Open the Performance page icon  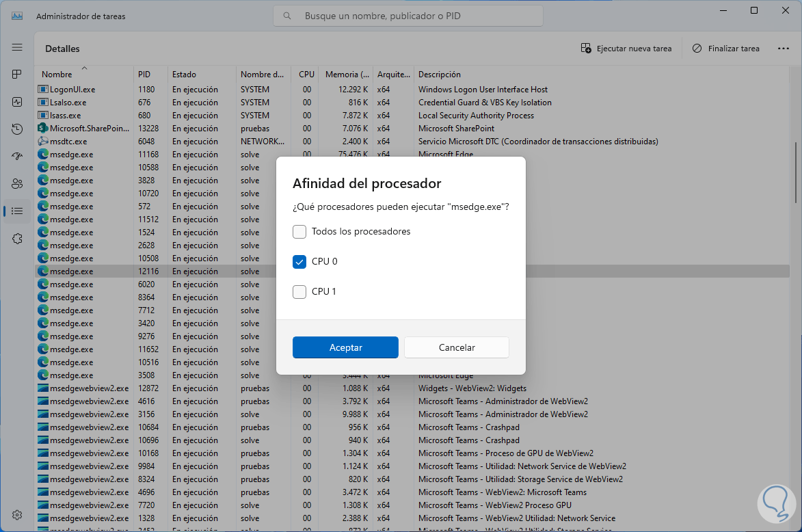17,101
